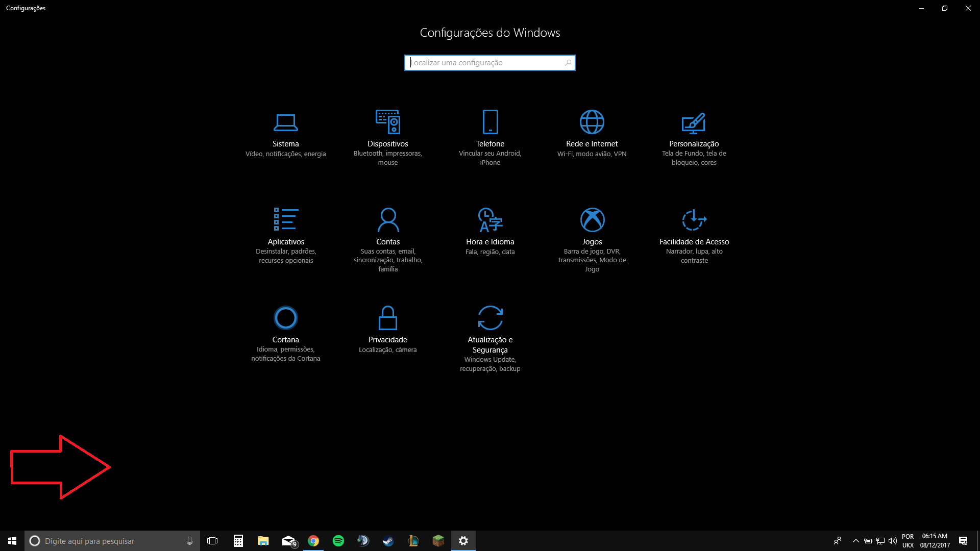Open Task View from the taskbar
The height and width of the screenshot is (551, 980).
coord(212,541)
